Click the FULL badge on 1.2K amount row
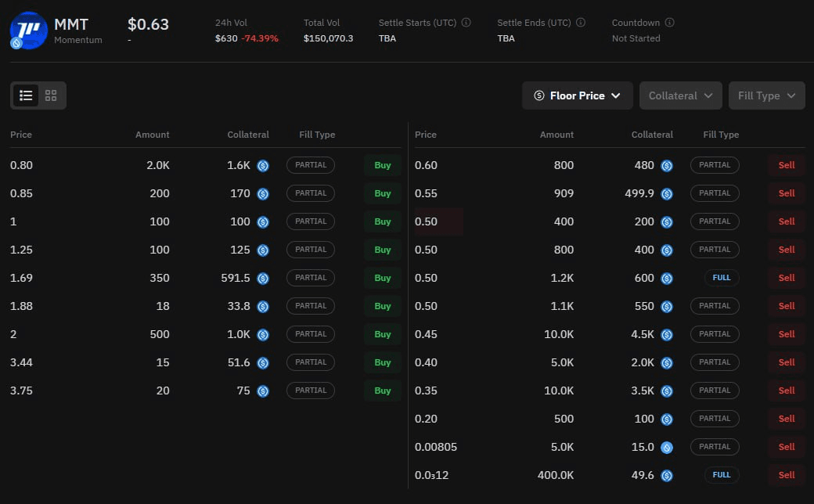This screenshot has height=504, width=814. coord(721,278)
